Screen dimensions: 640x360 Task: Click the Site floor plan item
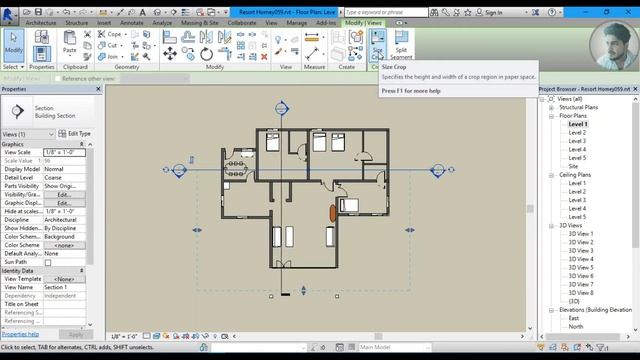click(x=573, y=166)
